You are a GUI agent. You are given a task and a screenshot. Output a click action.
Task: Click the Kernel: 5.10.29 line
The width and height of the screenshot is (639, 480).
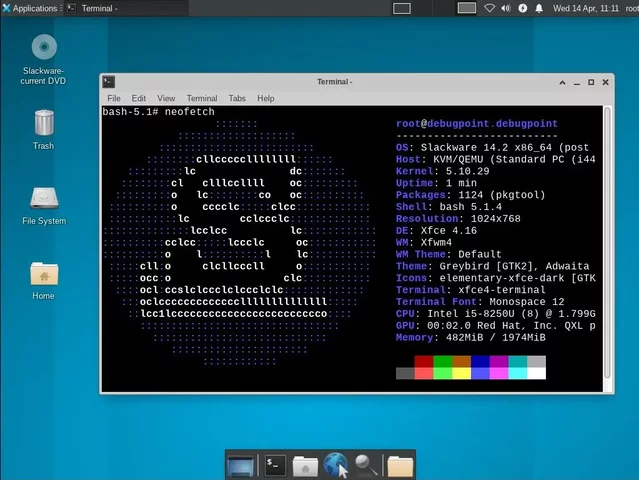tap(443, 171)
